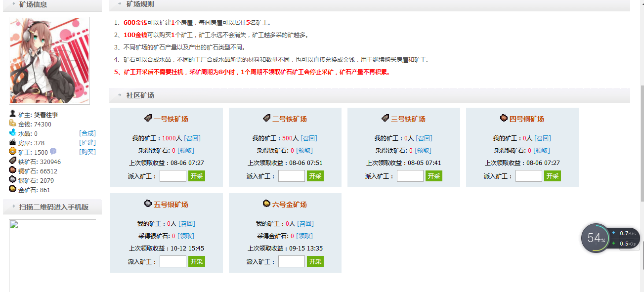
Task: Click the coin stack icon next to 金钱
Action: point(13,124)
